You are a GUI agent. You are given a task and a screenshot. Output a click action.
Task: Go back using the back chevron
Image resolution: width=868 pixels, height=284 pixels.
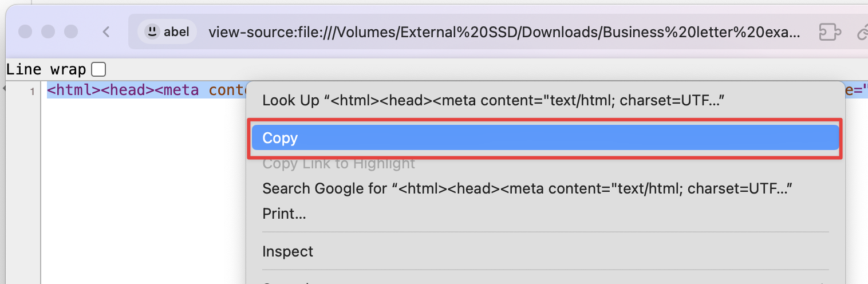click(x=106, y=32)
